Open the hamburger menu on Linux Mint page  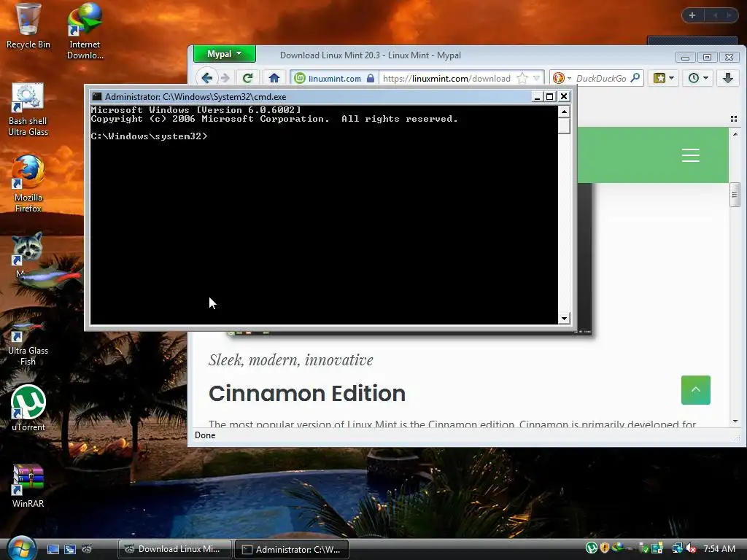coord(690,155)
